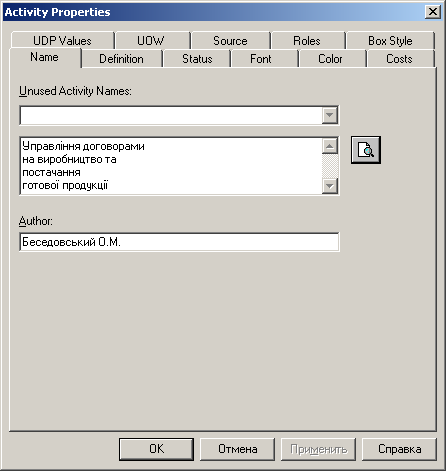This screenshot has height=471, width=446.
Task: Expand the Unused Activity Names dropdown
Action: tap(330, 115)
